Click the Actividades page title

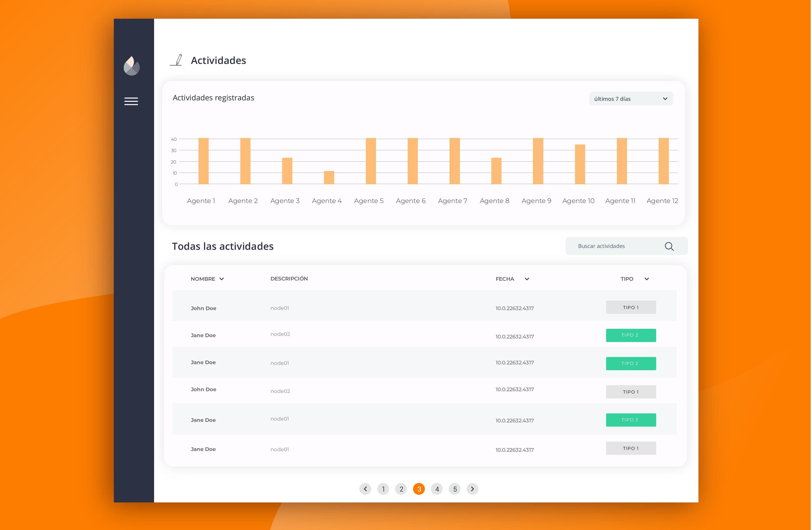coord(218,60)
